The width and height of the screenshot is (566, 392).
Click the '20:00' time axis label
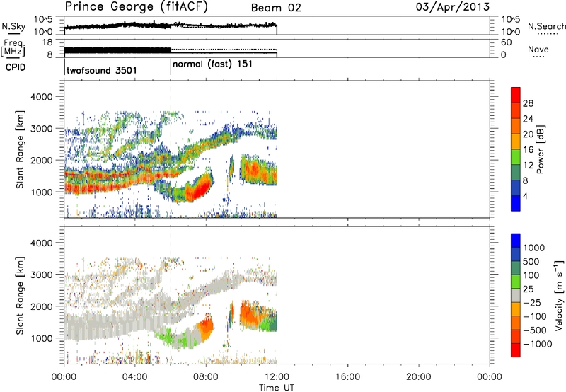418,377
